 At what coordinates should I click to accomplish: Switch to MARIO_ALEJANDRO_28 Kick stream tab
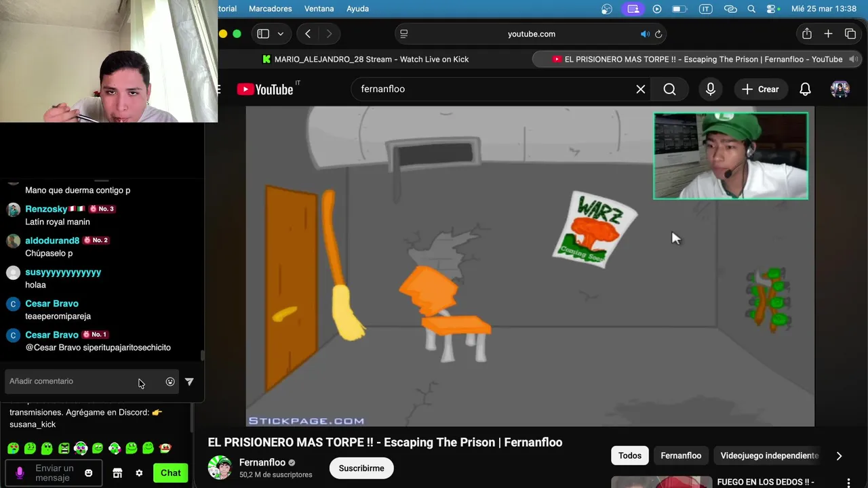tap(366, 59)
